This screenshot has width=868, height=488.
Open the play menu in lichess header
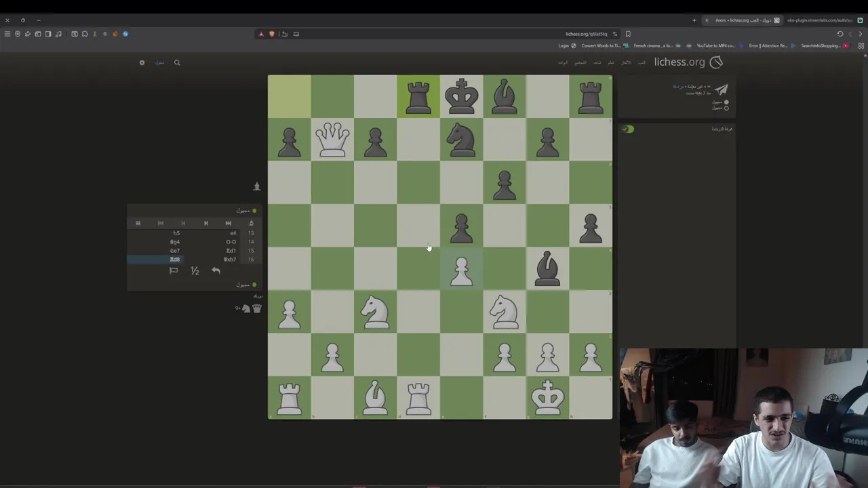click(642, 62)
